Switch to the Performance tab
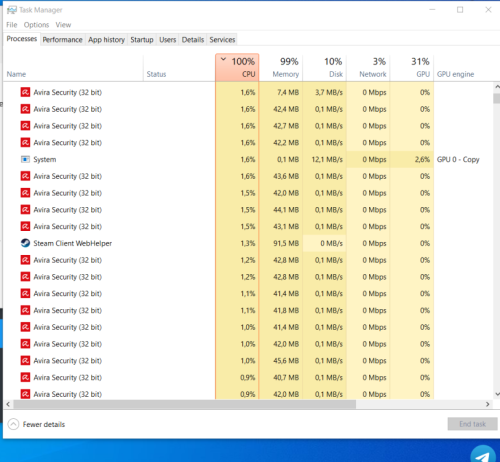 click(62, 40)
